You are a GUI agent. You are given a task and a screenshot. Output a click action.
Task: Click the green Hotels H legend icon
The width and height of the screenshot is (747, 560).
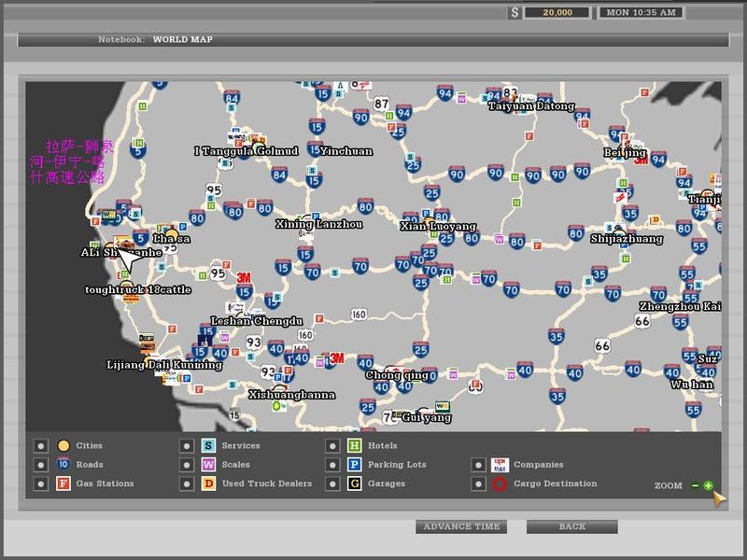click(355, 446)
